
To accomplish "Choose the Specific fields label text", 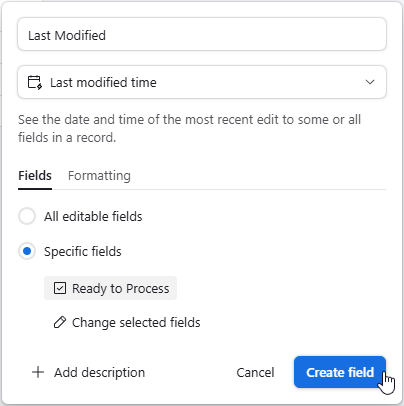I will tap(83, 252).
